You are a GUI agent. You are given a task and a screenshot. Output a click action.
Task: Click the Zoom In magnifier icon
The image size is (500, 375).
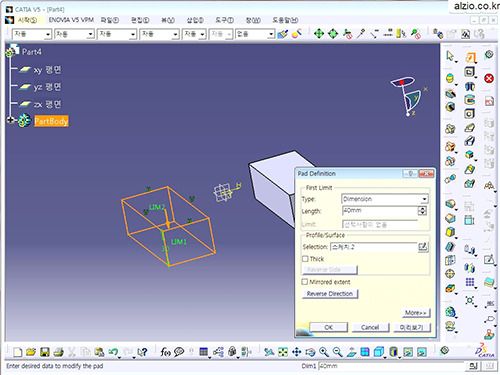click(324, 352)
